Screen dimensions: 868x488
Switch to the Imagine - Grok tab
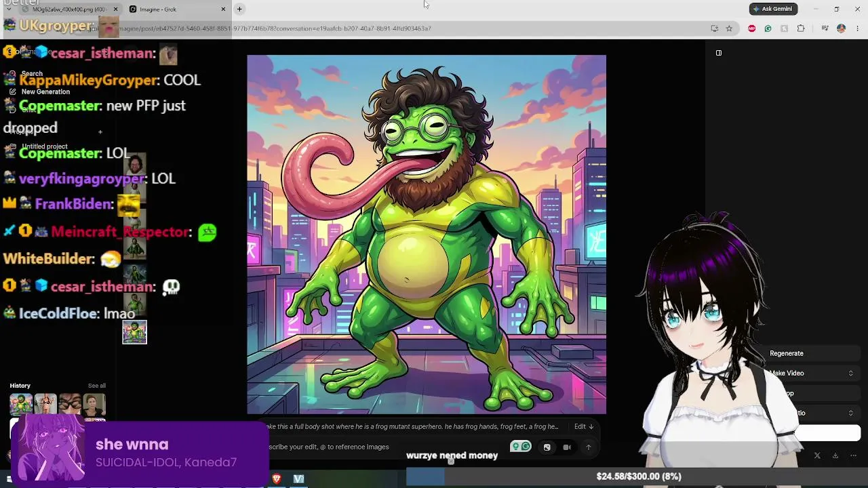[x=176, y=9]
